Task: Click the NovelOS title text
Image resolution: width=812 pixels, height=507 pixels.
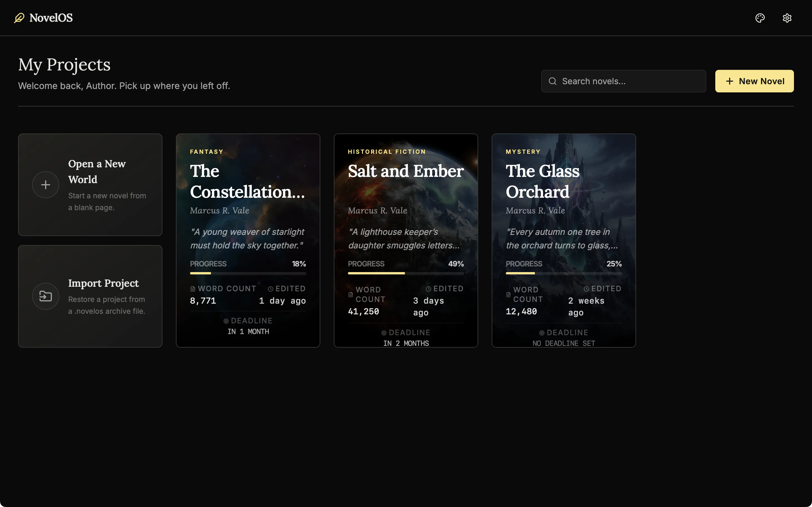Action: 51,18
